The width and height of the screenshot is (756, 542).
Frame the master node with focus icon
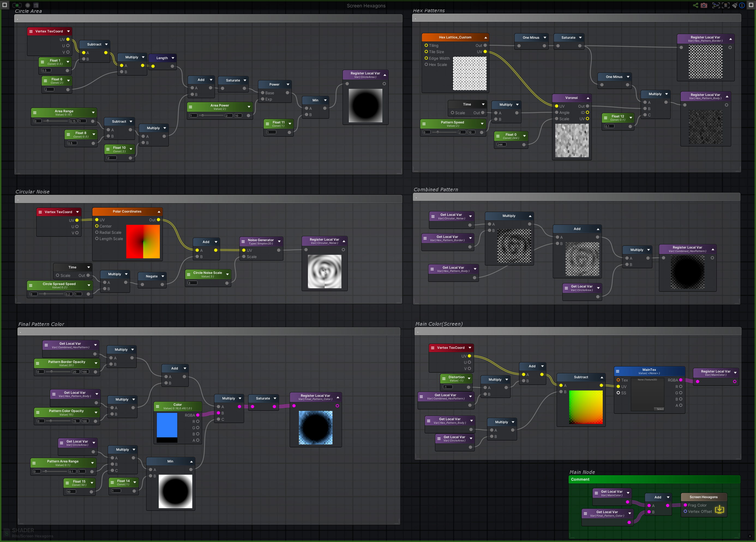[726, 5]
